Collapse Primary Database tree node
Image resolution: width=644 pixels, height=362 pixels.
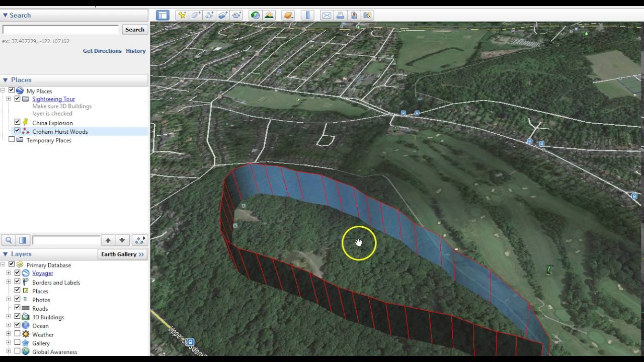pyautogui.click(x=3, y=264)
